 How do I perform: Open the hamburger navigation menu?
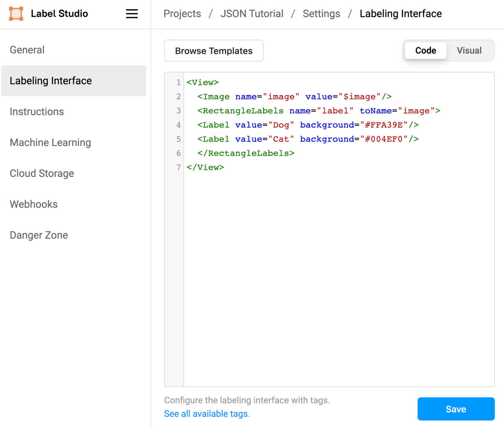pyautogui.click(x=132, y=14)
